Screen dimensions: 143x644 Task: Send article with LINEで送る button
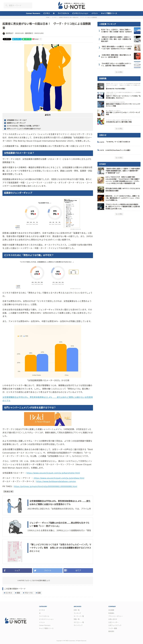(x=27, y=39)
